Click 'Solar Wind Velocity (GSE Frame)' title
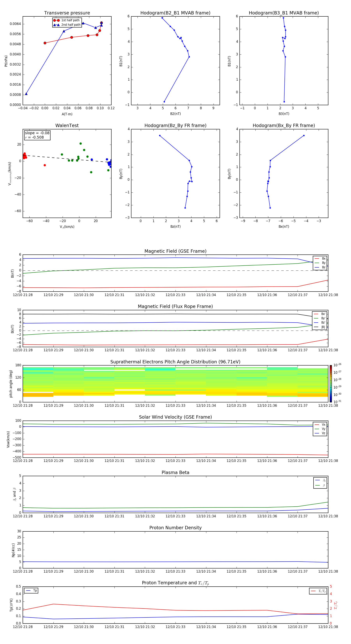351x644 pixels. (175, 417)
